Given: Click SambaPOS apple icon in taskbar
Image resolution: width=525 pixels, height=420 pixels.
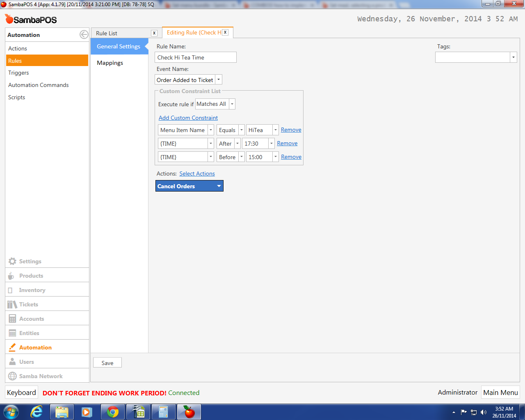Looking at the screenshot, I should coord(189,412).
